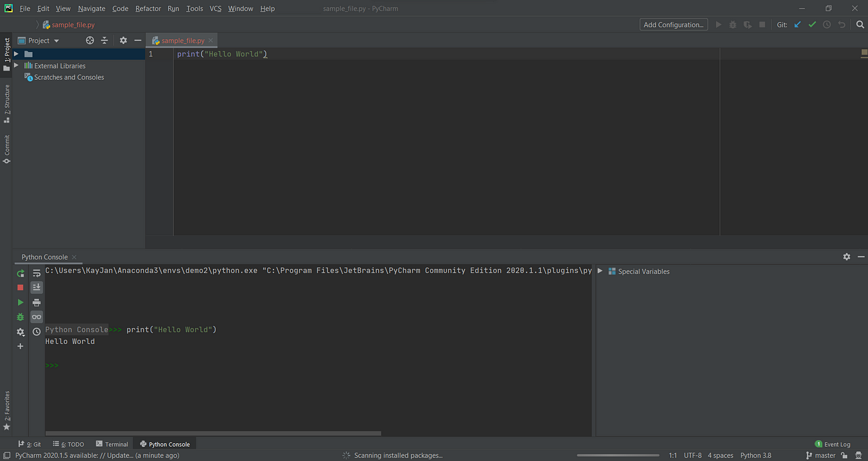Screen dimensions: 868x461
Task: Open the File menu
Action: tap(25, 9)
